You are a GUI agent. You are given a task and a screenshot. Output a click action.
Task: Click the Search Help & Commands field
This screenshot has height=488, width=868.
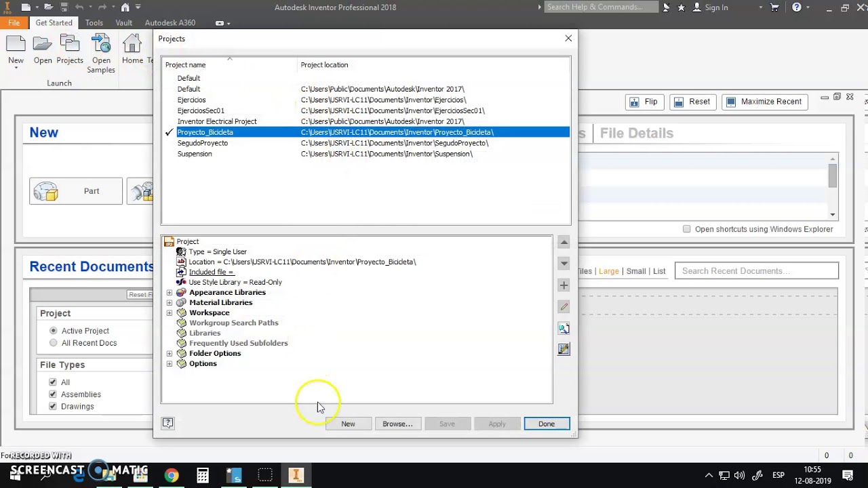601,7
